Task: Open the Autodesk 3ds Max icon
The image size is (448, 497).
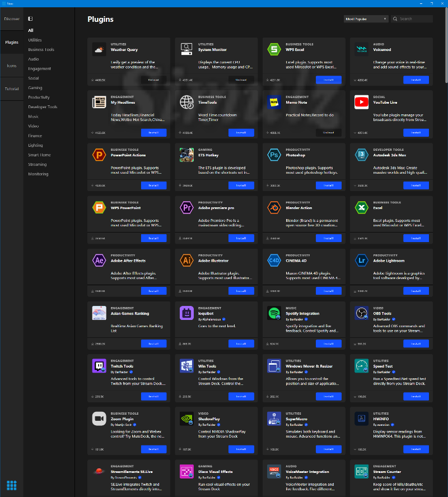Action: coord(362,155)
